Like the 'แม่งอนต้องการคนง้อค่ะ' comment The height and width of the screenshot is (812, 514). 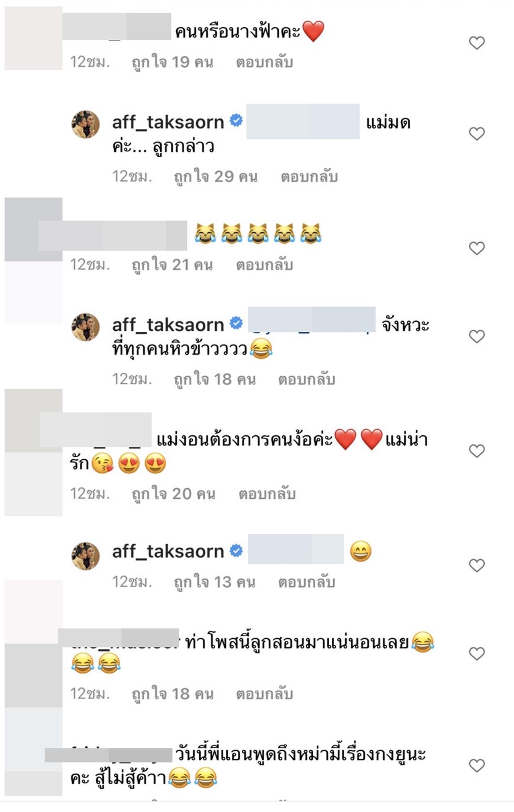click(477, 451)
